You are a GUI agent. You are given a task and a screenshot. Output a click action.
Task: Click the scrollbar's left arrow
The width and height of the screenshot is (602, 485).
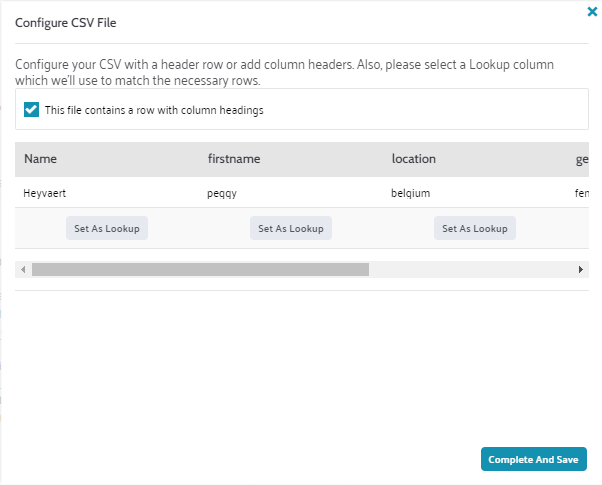point(22,269)
